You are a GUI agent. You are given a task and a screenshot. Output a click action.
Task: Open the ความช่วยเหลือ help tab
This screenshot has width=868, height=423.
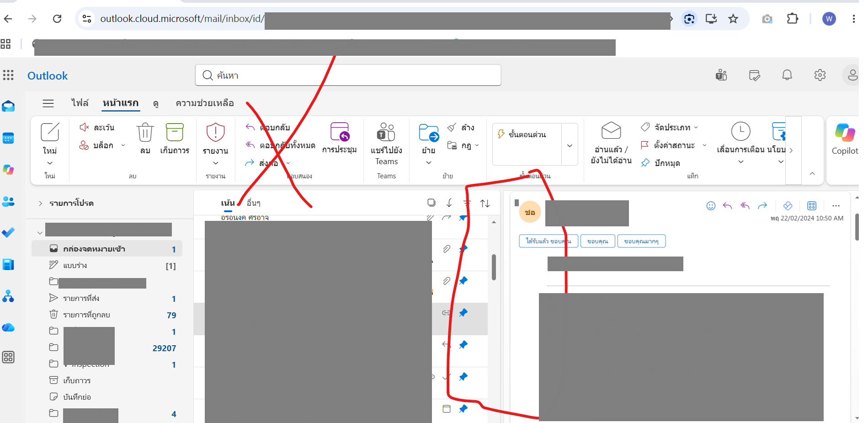[x=205, y=103]
